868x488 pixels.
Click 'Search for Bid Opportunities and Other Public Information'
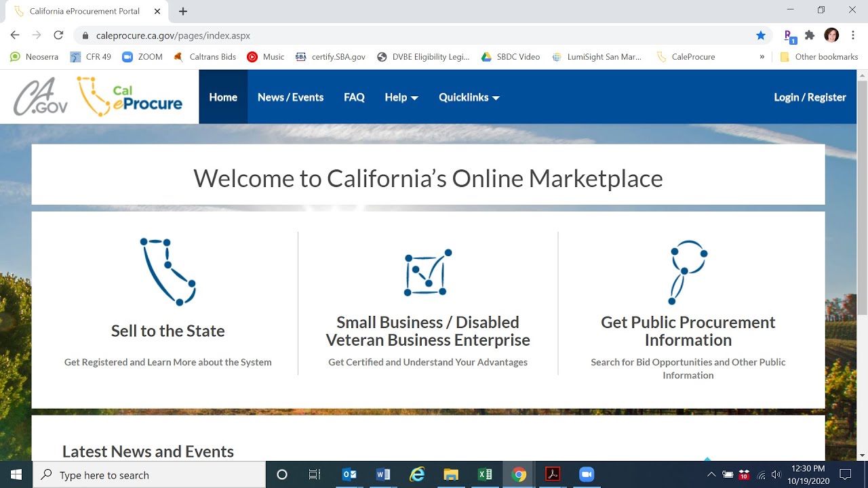[688, 368]
